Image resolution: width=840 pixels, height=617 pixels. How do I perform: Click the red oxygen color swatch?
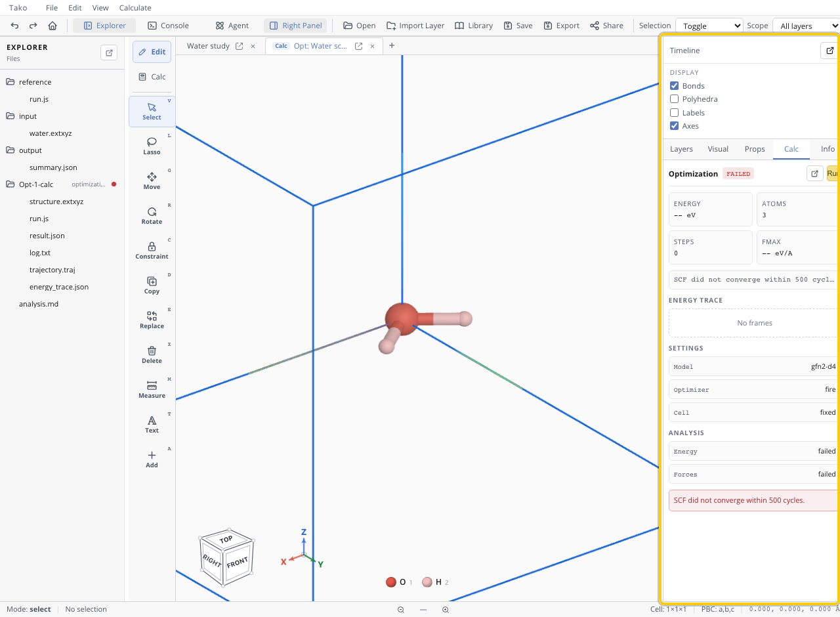tap(391, 582)
